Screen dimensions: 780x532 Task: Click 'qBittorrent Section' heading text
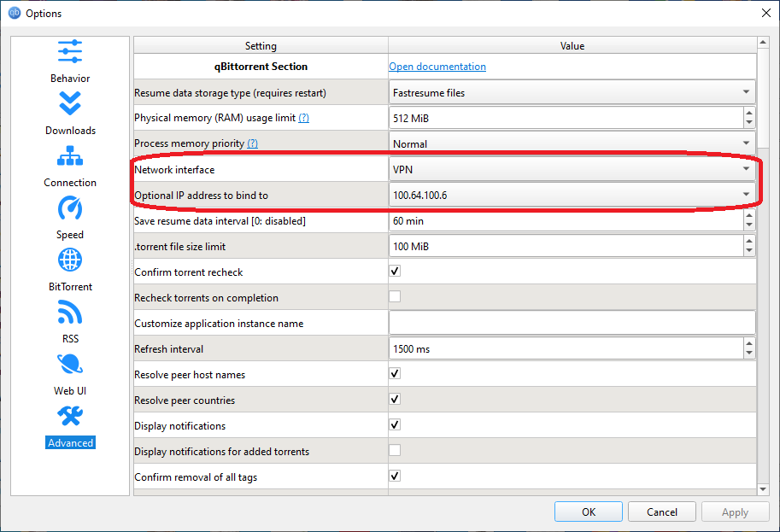click(261, 67)
